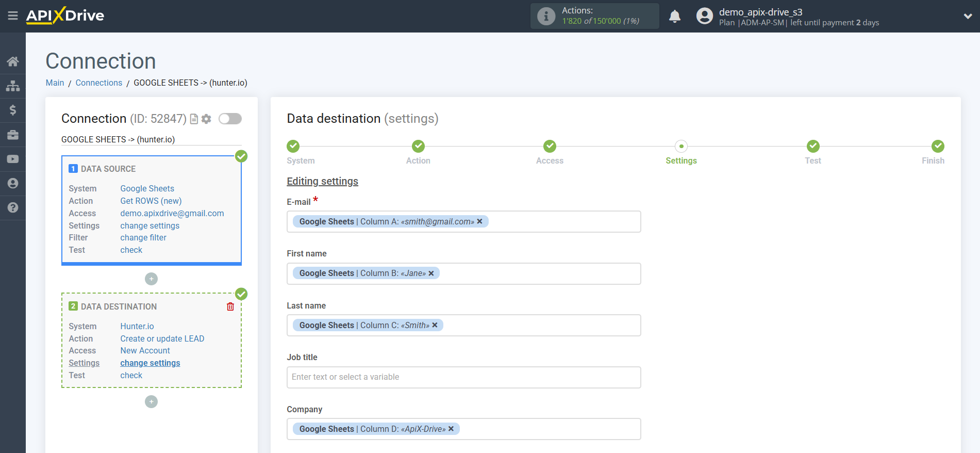Open the briefcase sidebar icon

[13, 135]
